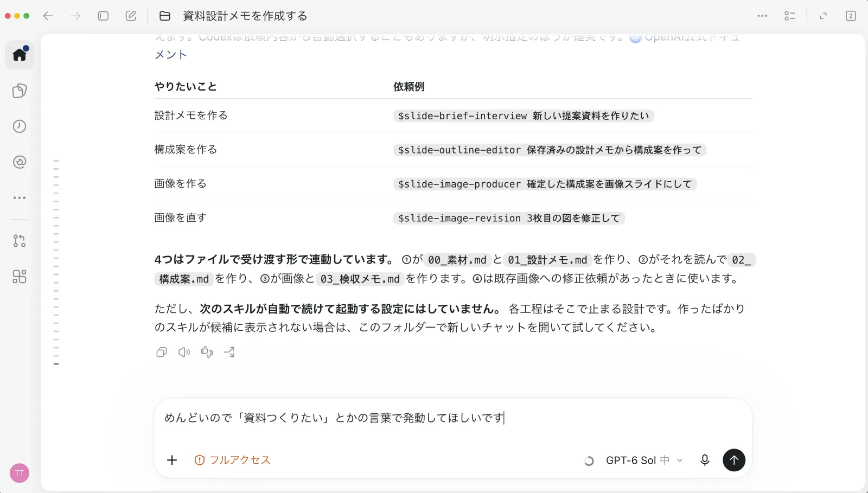Share the response with the arrow icon
The image size is (868, 493).
[229, 353]
